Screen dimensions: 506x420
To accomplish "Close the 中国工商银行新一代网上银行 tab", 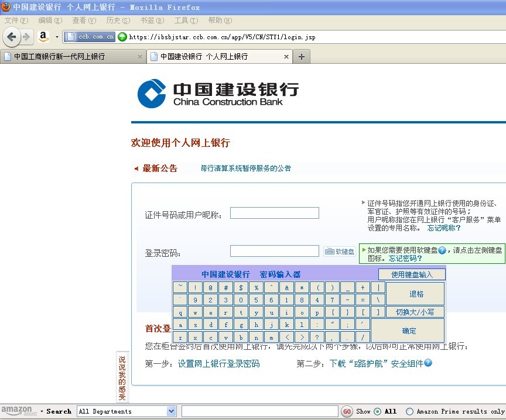I will (x=140, y=57).
